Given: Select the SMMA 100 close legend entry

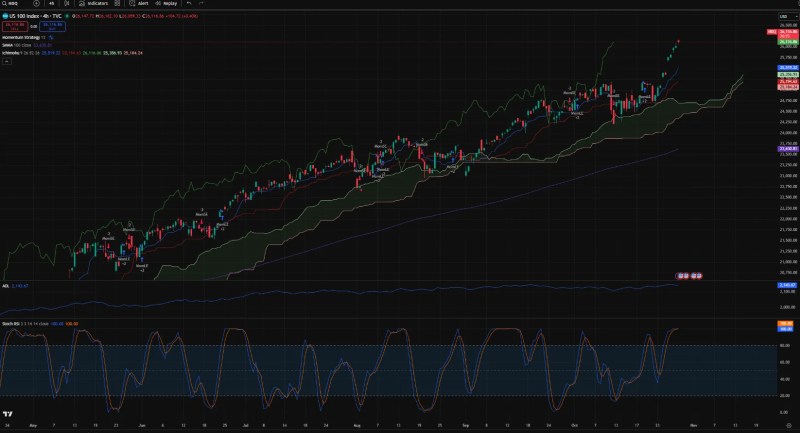Looking at the screenshot, I should (x=16, y=45).
